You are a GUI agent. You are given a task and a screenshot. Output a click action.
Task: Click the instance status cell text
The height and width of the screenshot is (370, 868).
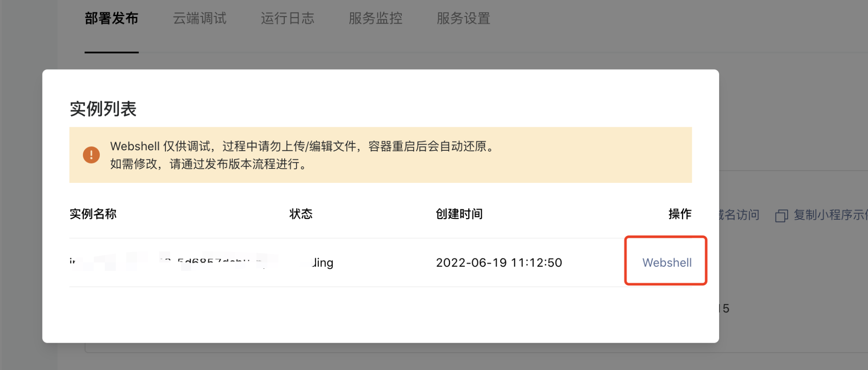pos(322,262)
